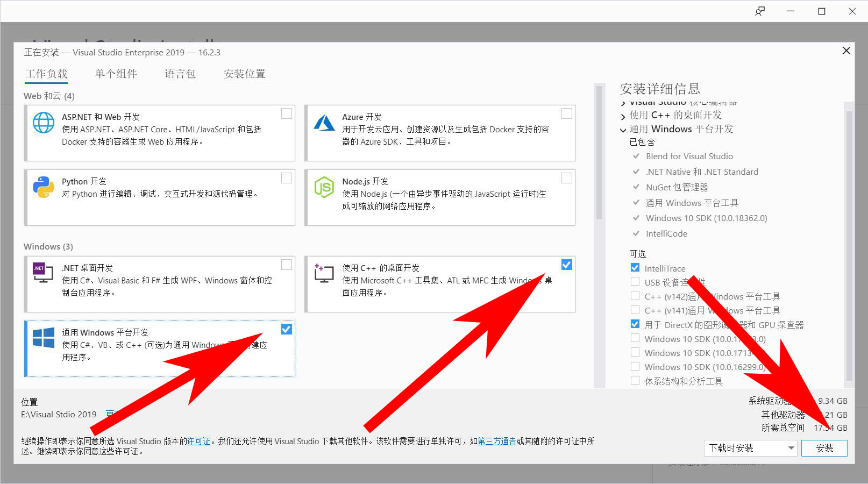
Task: Open the 下载时安装 dropdown
Action: click(750, 448)
